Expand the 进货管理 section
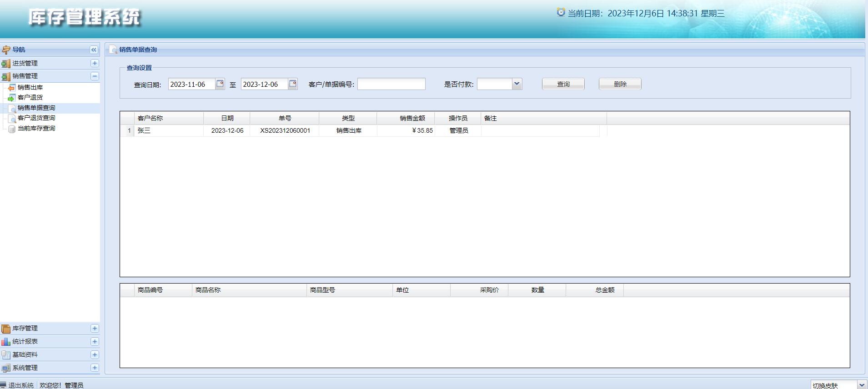The width and height of the screenshot is (868, 389). 95,63
